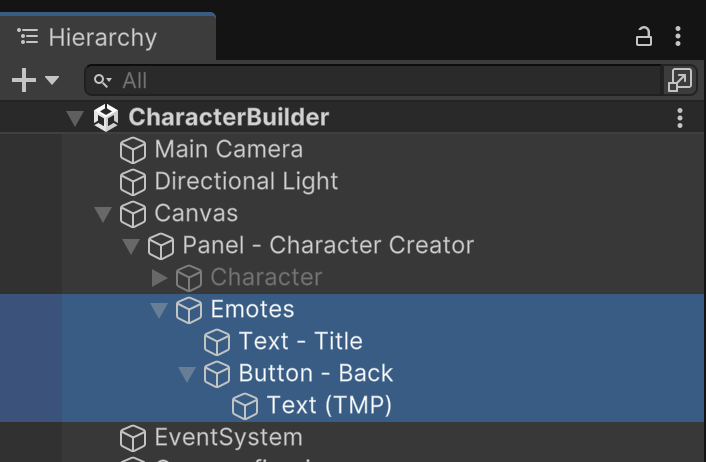Select the Text - Title object
The height and width of the screenshot is (462, 706).
click(x=300, y=342)
